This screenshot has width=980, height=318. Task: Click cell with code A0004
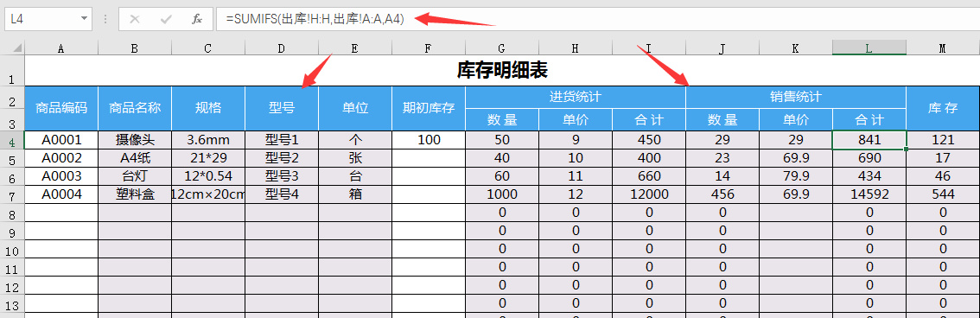[61, 194]
